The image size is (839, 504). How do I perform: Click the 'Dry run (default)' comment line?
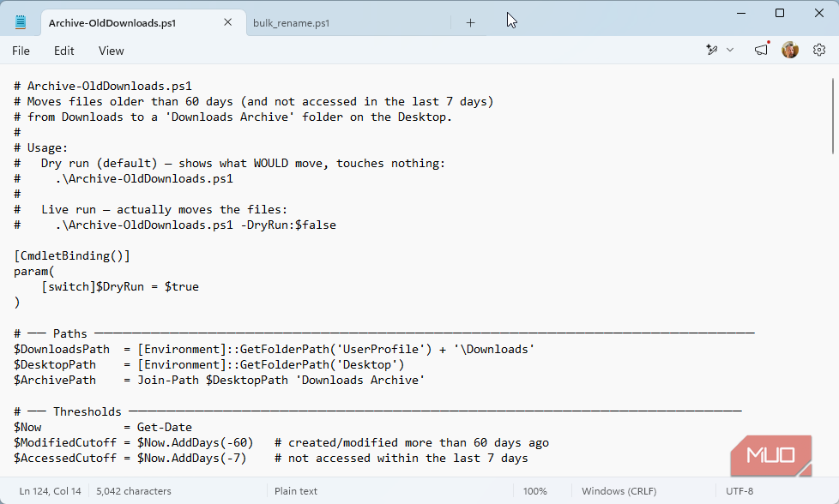pos(230,163)
